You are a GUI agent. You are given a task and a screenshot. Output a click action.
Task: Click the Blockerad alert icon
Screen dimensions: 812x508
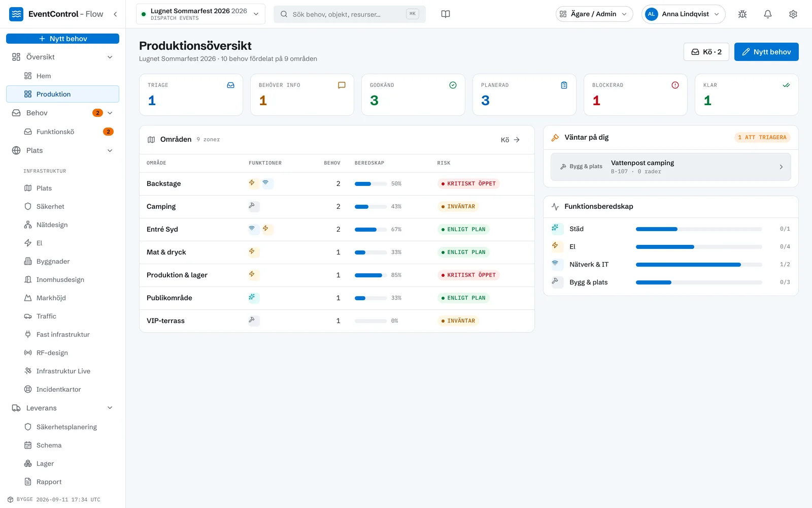pyautogui.click(x=675, y=85)
